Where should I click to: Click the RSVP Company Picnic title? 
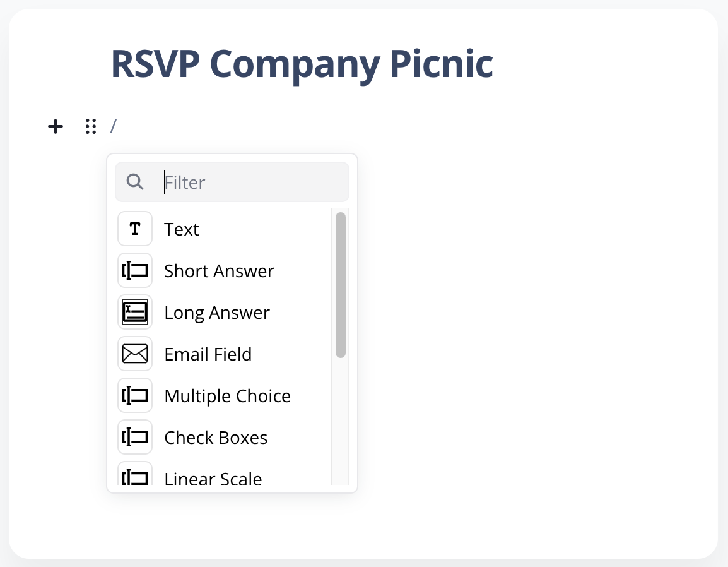(x=302, y=64)
